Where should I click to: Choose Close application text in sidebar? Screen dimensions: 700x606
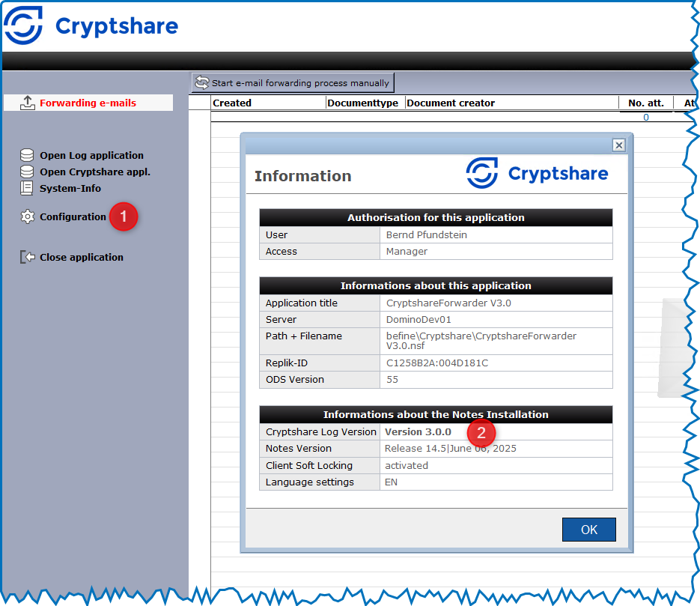(82, 257)
